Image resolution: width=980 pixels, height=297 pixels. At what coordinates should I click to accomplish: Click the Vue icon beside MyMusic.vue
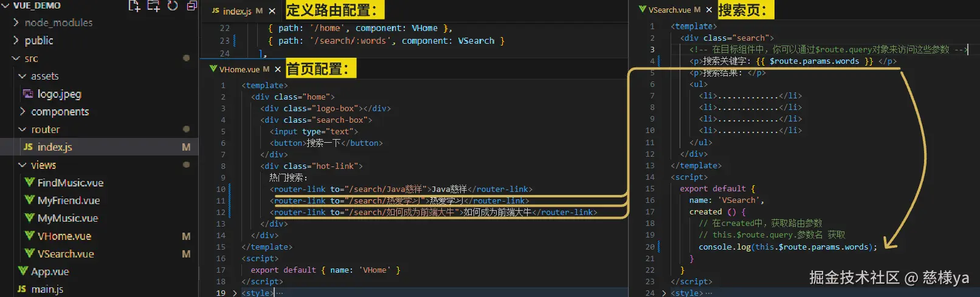29,217
